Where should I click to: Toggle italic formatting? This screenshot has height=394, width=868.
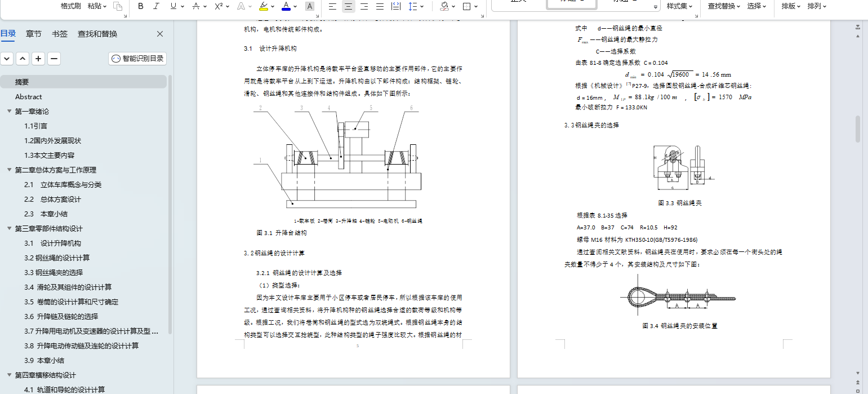pyautogui.click(x=156, y=6)
